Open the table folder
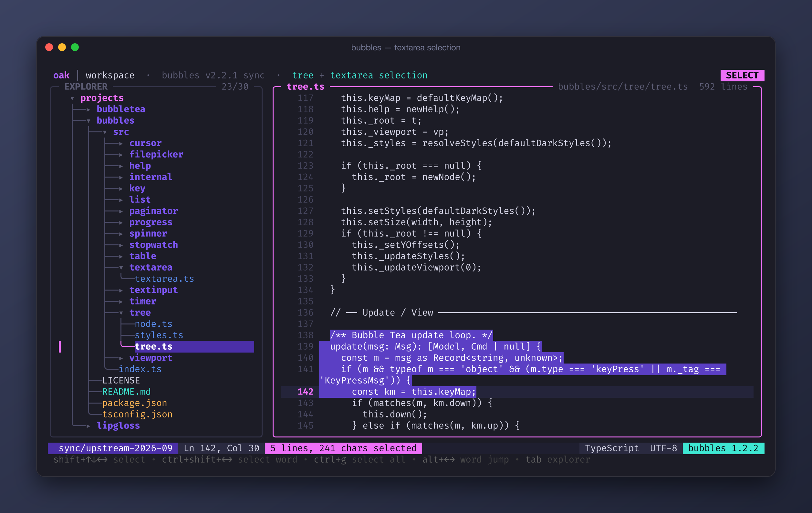812x513 pixels. tap(143, 256)
